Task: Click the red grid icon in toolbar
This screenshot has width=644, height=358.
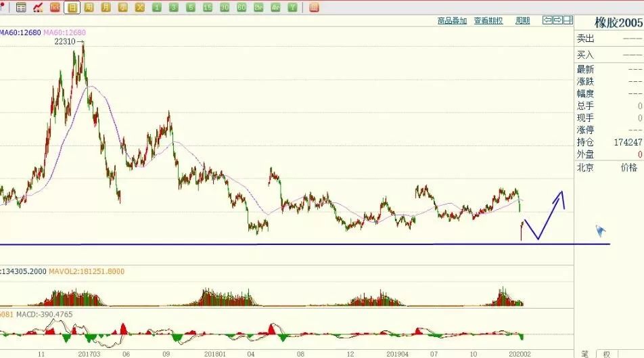Action: tap(314, 7)
